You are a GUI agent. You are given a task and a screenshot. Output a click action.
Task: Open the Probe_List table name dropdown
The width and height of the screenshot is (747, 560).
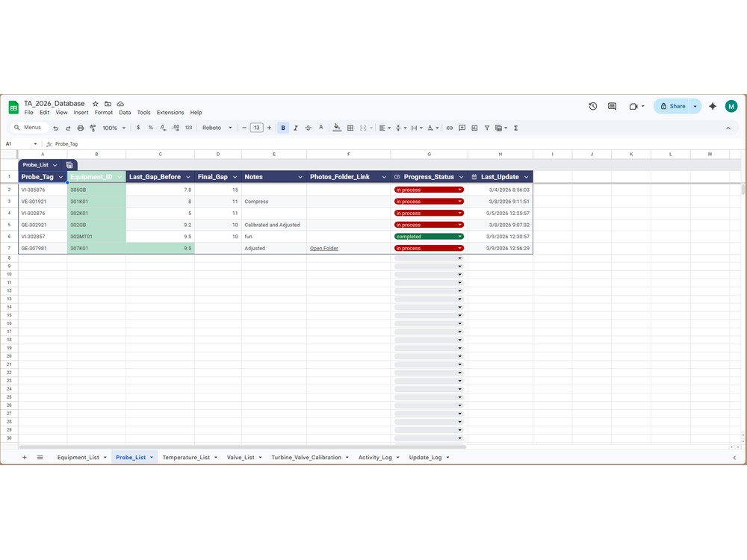55,165
